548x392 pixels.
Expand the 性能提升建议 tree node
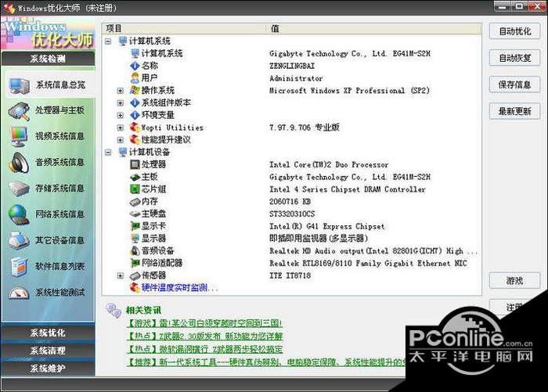click(121, 140)
